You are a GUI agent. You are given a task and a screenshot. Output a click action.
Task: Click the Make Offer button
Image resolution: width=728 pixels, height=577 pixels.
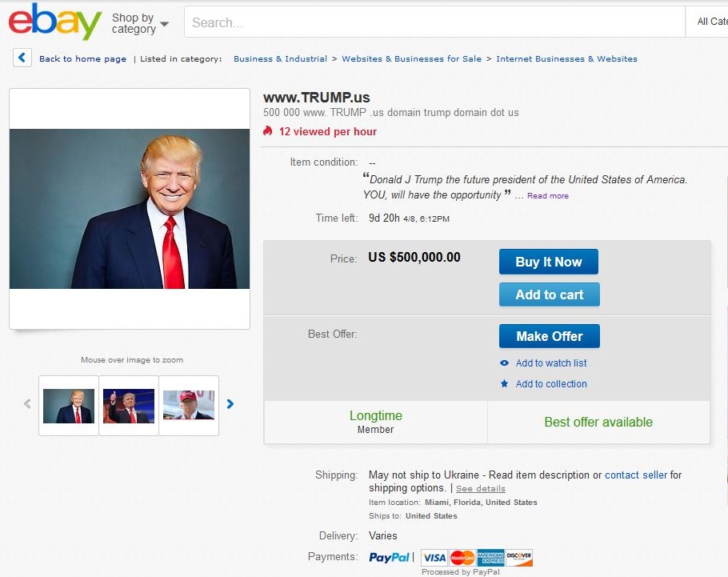(550, 336)
